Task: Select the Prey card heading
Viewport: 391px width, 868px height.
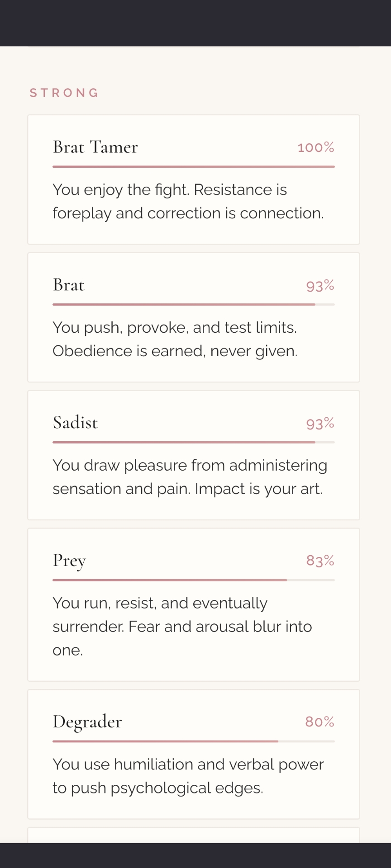Action: pos(69,561)
